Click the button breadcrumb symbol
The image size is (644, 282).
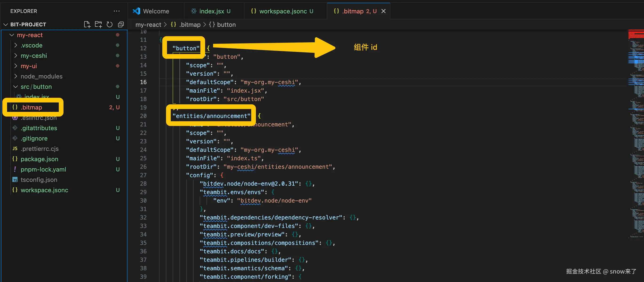(226, 25)
